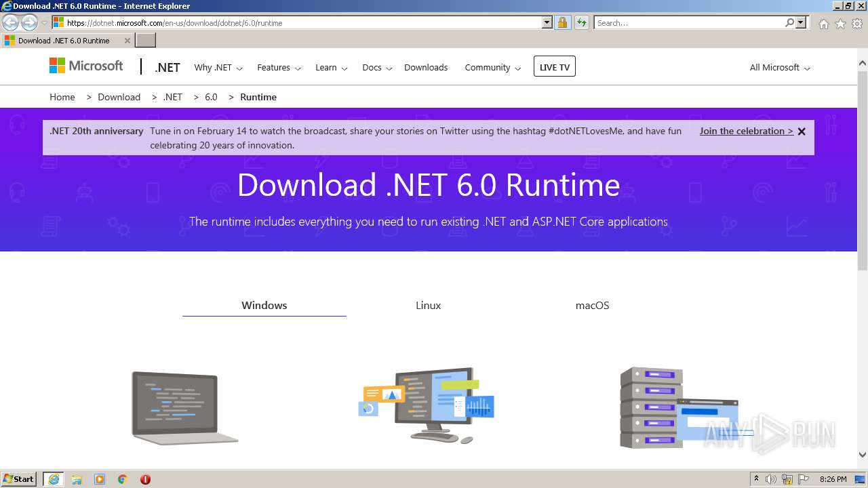Expand the Why .NET menu
Viewport: 868px width, 488px height.
[218, 68]
